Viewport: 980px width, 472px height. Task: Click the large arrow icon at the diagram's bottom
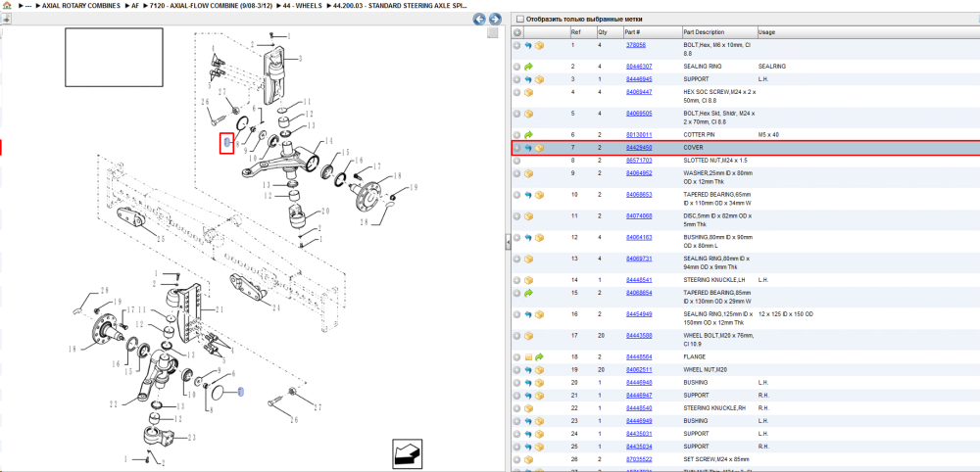(407, 454)
